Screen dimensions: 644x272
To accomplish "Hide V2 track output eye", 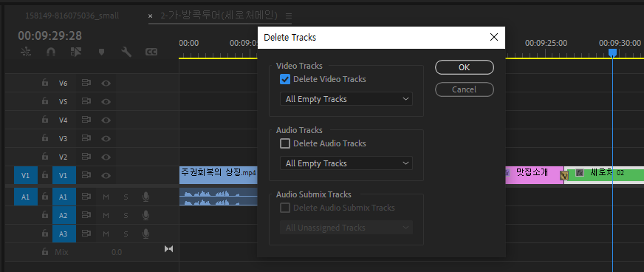I will click(x=106, y=157).
